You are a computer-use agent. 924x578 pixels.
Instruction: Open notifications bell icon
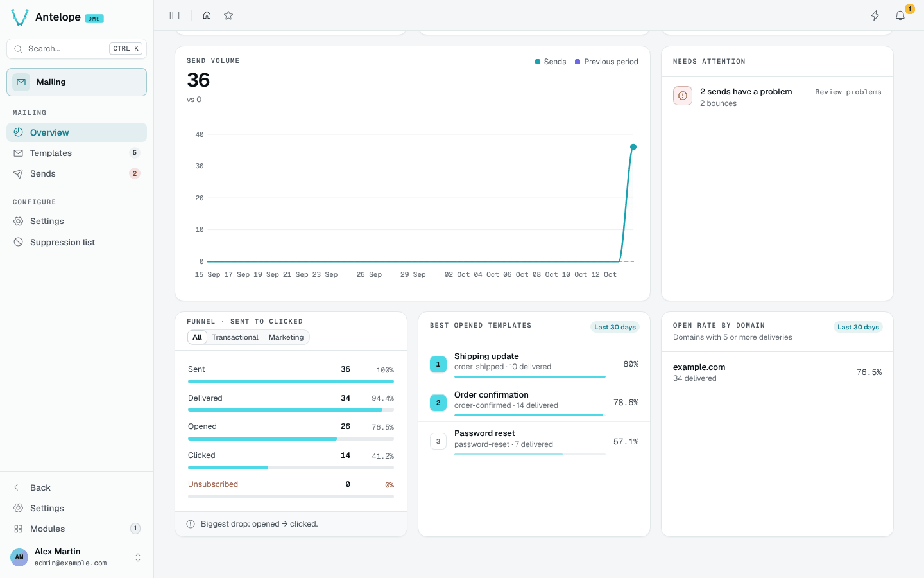[900, 15]
